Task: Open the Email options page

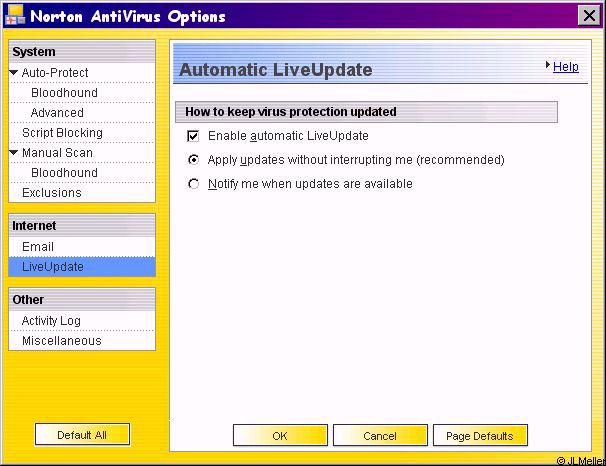Action: tap(38, 247)
